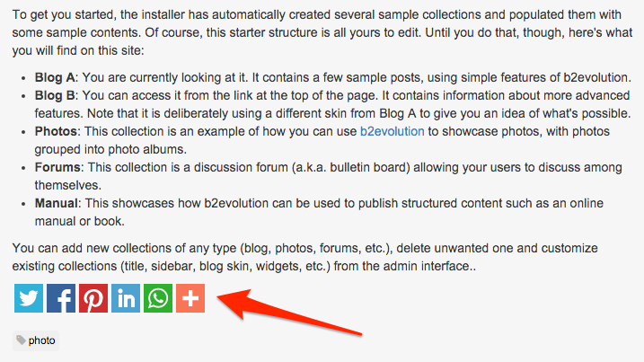Click the tag icon beside photo
The width and height of the screenshot is (644, 362).
[21, 340]
